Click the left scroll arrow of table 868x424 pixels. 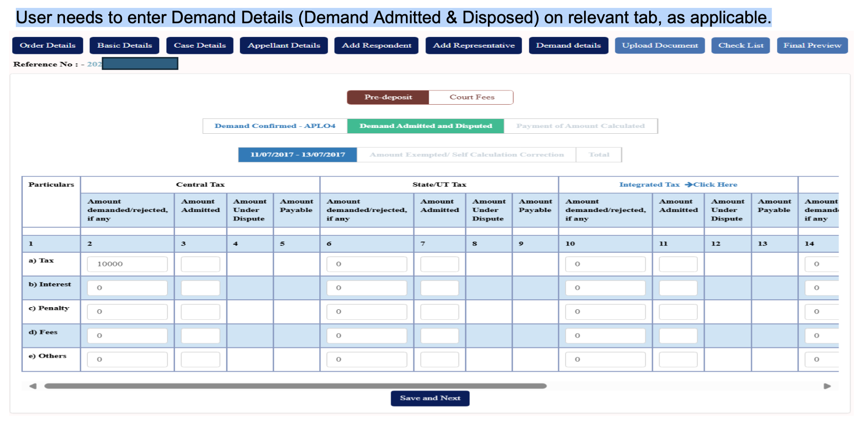click(33, 386)
